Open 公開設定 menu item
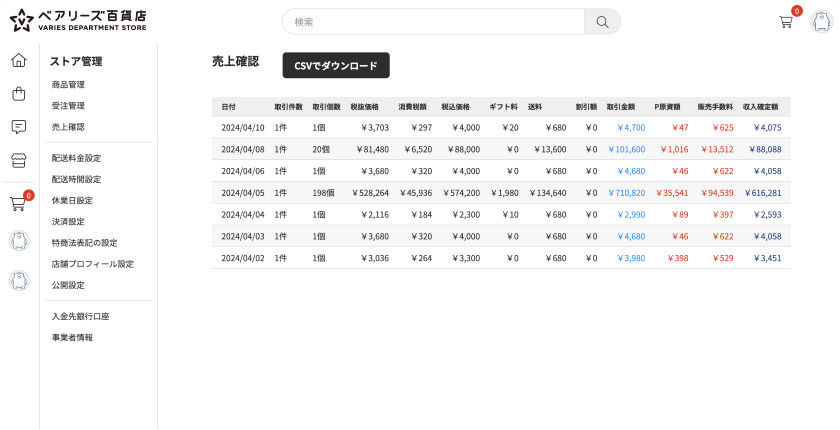This screenshot has width=840, height=430. click(x=68, y=285)
